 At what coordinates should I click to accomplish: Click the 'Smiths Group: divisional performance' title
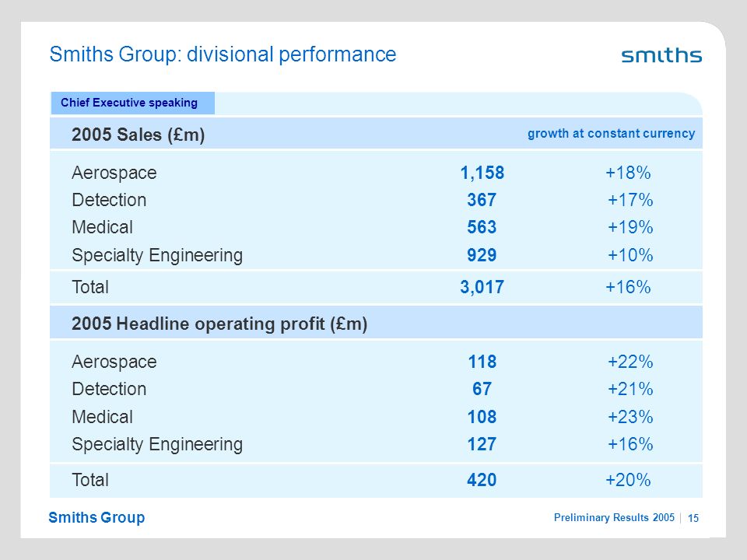coord(223,54)
